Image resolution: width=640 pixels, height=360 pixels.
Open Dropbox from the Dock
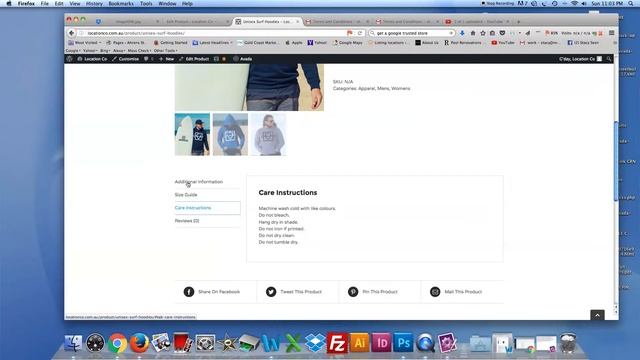[315, 343]
